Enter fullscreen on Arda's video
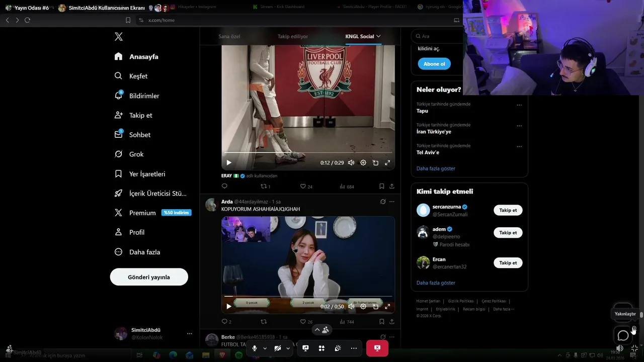Viewport: 644px width, 362px height. pos(387,306)
